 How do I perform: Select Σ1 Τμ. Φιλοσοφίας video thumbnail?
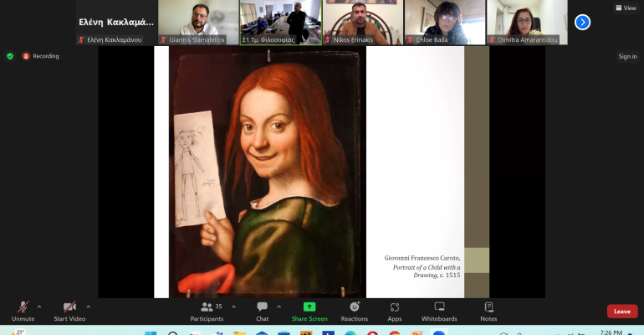click(x=281, y=23)
